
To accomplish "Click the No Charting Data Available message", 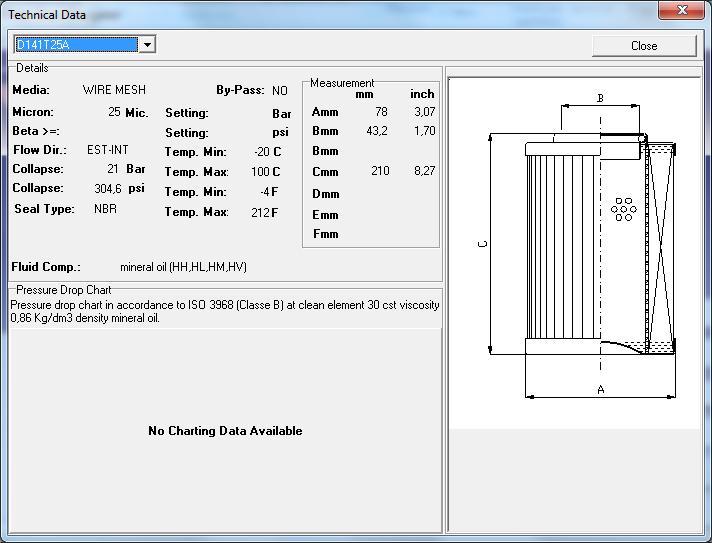I will [225, 431].
